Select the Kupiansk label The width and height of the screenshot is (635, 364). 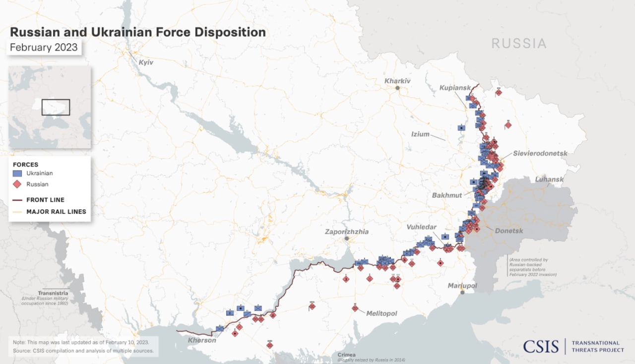point(454,88)
